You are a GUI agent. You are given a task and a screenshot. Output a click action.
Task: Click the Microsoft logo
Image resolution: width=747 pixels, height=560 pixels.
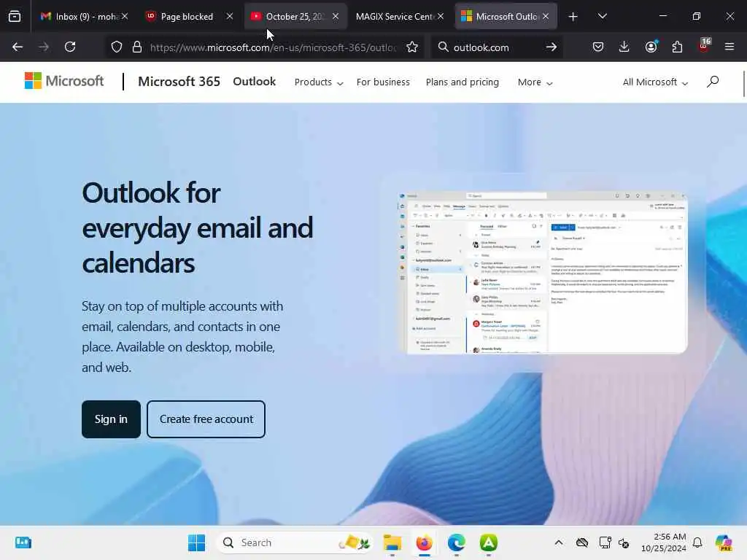point(64,81)
